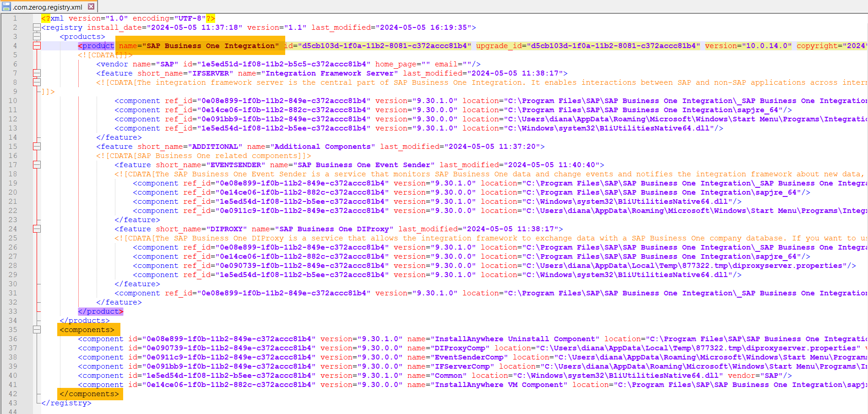Viewport: 868px width, 414px height.
Task: Click the <products> opening tag
Action: [82, 37]
